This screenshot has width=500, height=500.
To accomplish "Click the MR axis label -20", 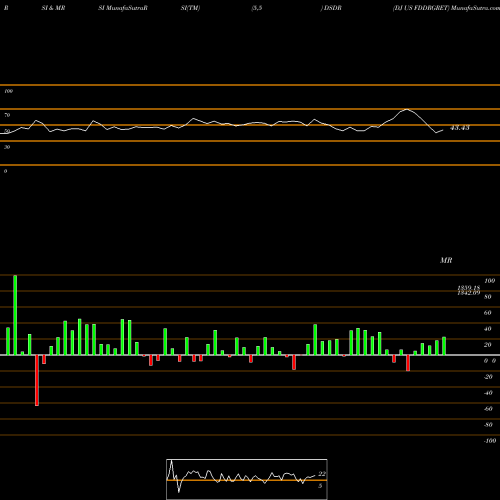I will pos(488,377).
